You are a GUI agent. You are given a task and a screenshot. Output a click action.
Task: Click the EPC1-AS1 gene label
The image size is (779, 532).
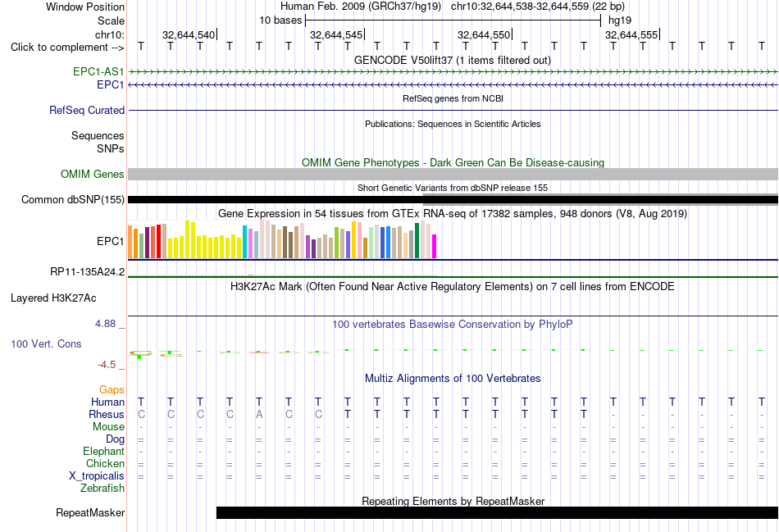(98, 71)
